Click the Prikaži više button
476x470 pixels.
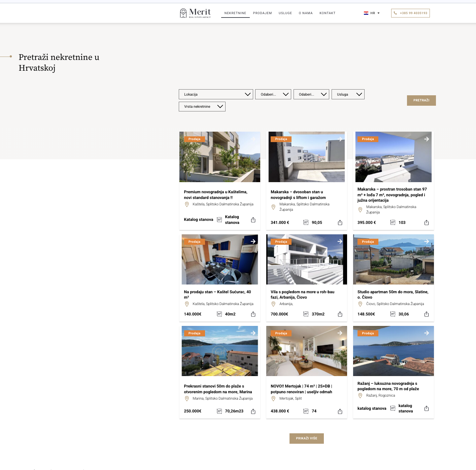point(307,438)
